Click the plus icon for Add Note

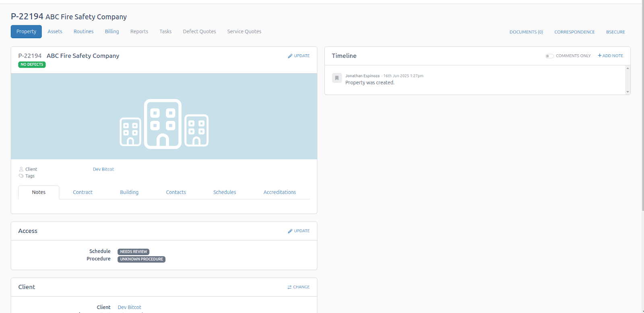(599, 56)
